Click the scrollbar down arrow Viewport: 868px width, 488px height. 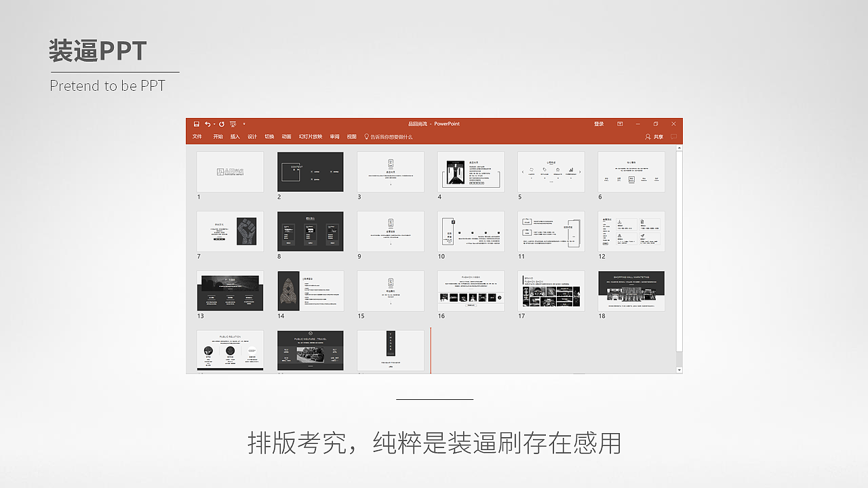678,369
